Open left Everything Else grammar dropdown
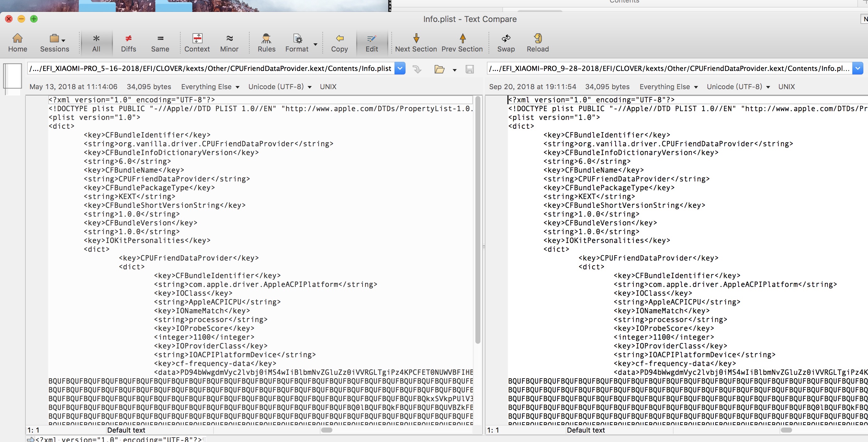The width and height of the screenshot is (868, 442). coord(210,87)
